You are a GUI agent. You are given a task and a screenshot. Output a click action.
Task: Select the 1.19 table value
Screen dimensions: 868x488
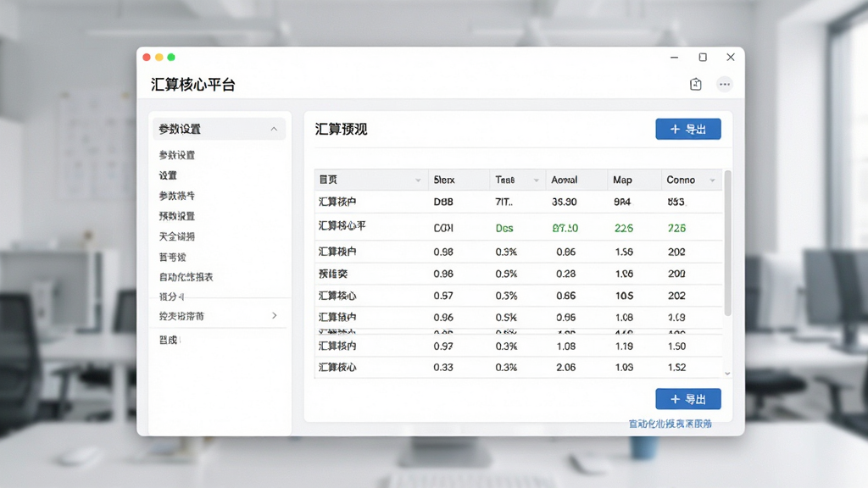click(x=624, y=347)
